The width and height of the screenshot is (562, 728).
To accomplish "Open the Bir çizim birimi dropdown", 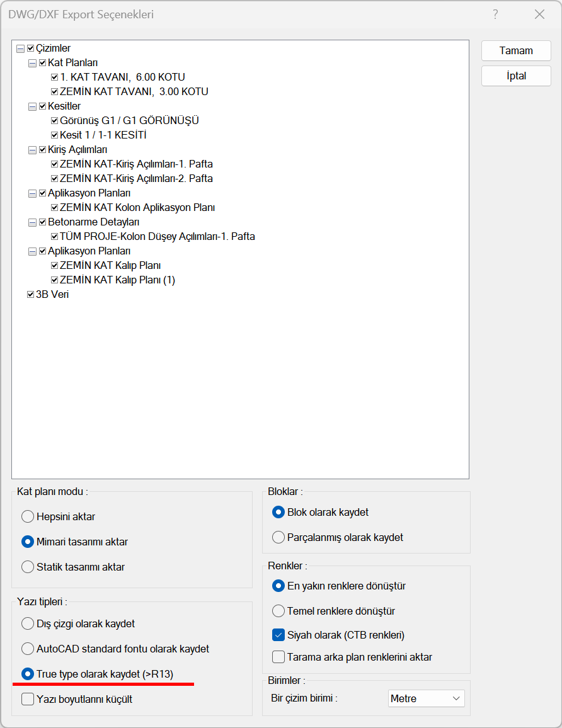I will coord(427,698).
